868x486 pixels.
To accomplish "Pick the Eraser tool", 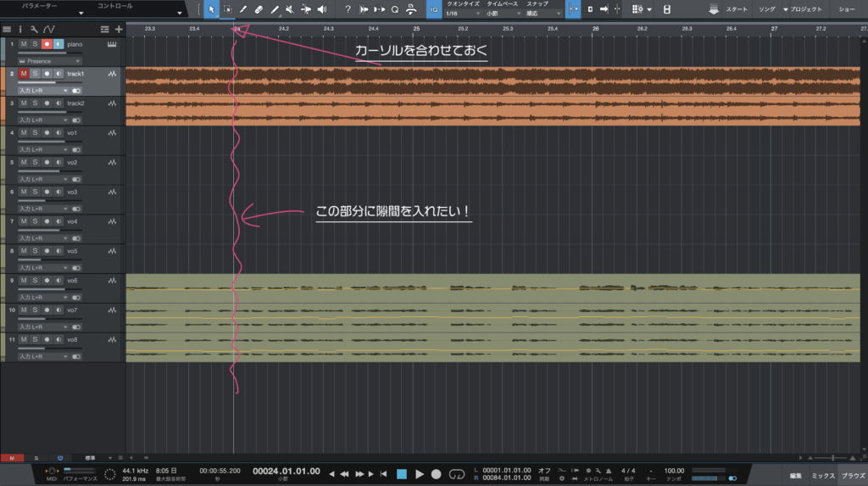I will 259,9.
